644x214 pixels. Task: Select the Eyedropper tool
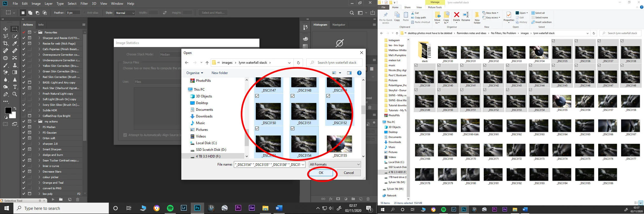coord(15,43)
